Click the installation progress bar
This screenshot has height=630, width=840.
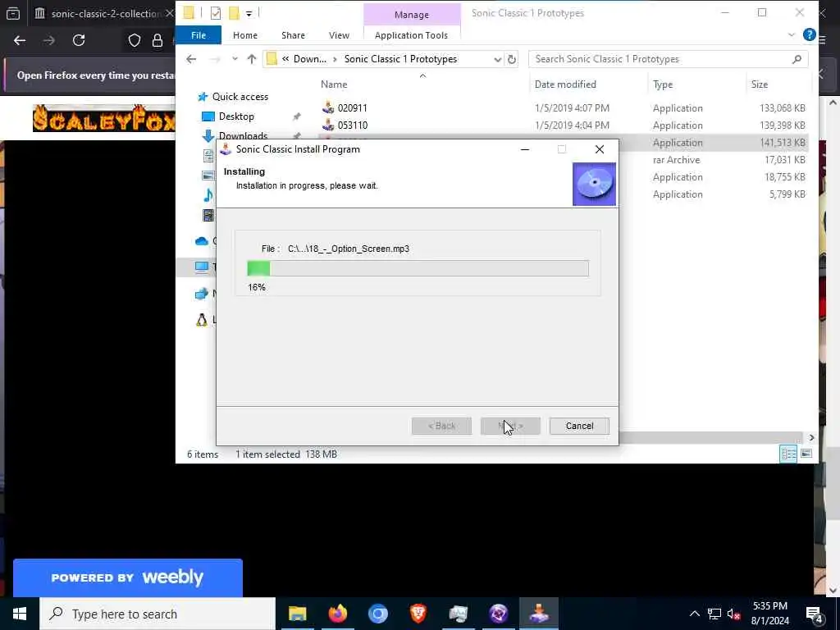[x=418, y=268]
